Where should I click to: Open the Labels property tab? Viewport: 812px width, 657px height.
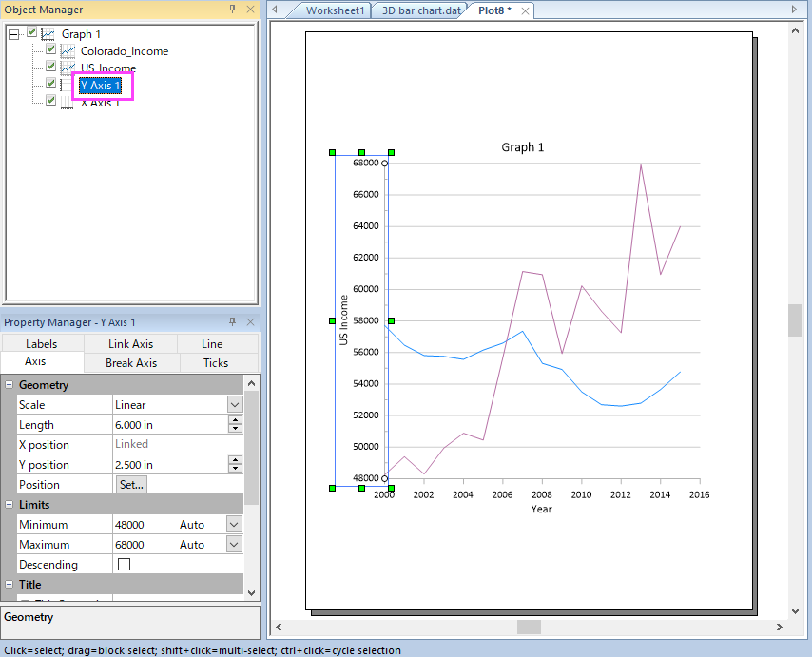[42, 344]
